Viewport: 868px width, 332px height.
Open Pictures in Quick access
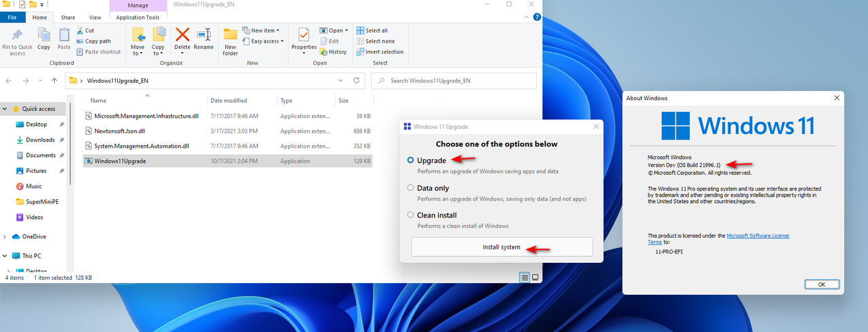tap(37, 171)
